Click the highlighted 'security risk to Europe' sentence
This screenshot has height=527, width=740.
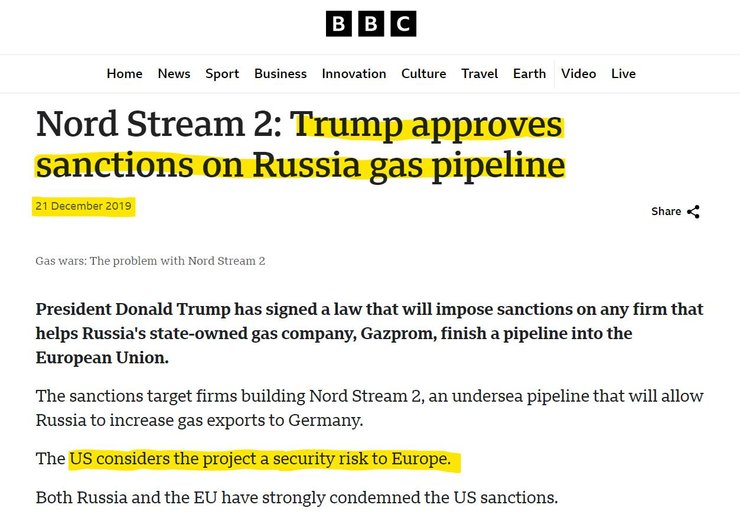(x=265, y=460)
